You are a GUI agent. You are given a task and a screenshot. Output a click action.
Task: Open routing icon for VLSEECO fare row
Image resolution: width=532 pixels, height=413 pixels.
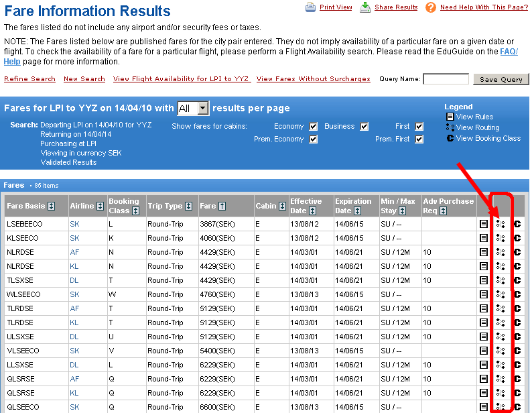[500, 351]
